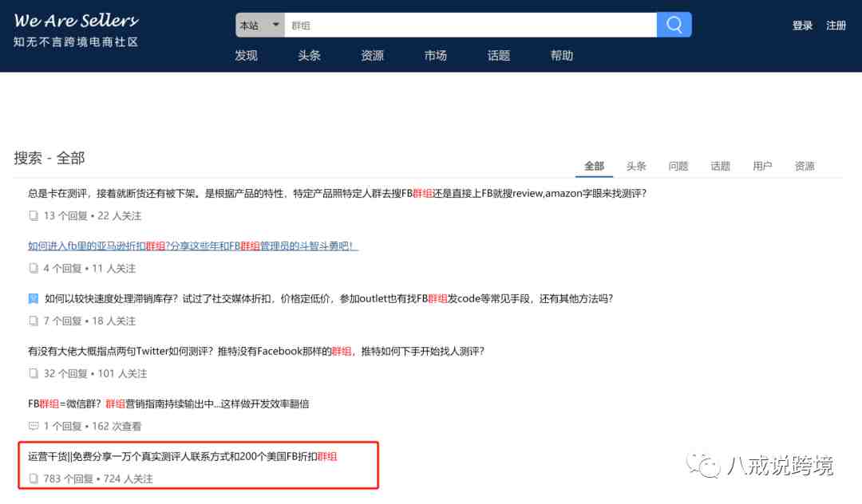This screenshot has width=862, height=504.
Task: Click the blue search magnifier button
Action: pyautogui.click(x=674, y=25)
